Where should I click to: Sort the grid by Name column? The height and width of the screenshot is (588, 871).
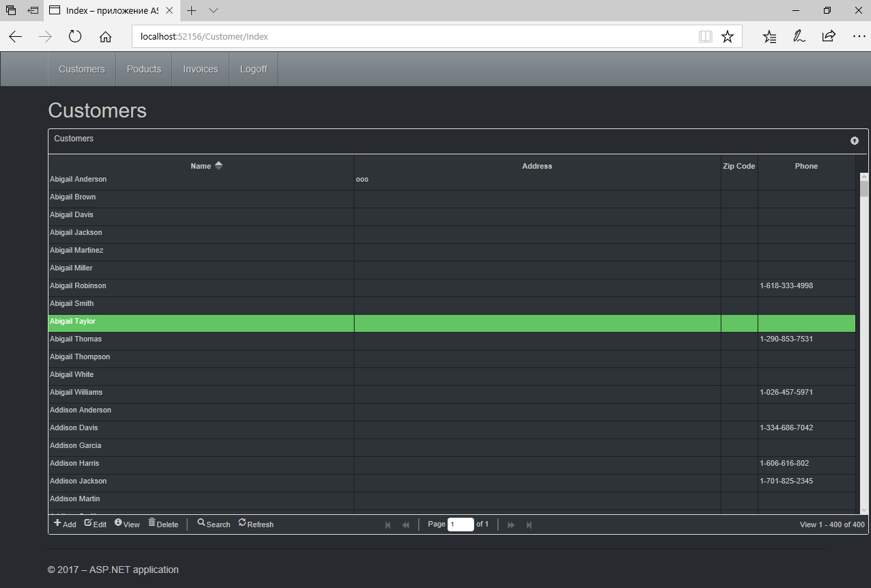tap(201, 166)
